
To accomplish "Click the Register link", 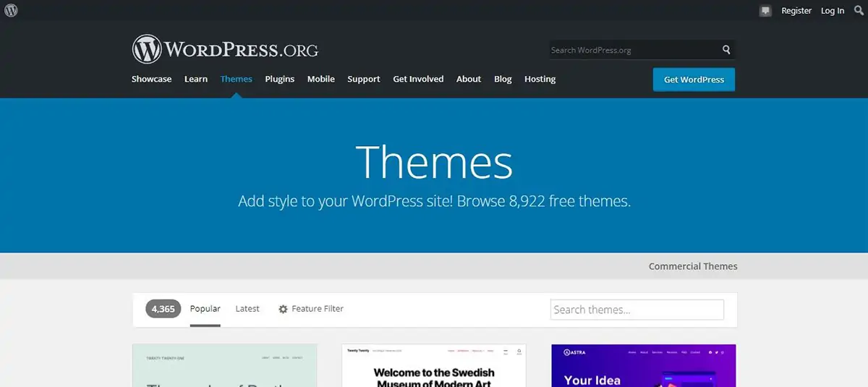I will coord(796,11).
